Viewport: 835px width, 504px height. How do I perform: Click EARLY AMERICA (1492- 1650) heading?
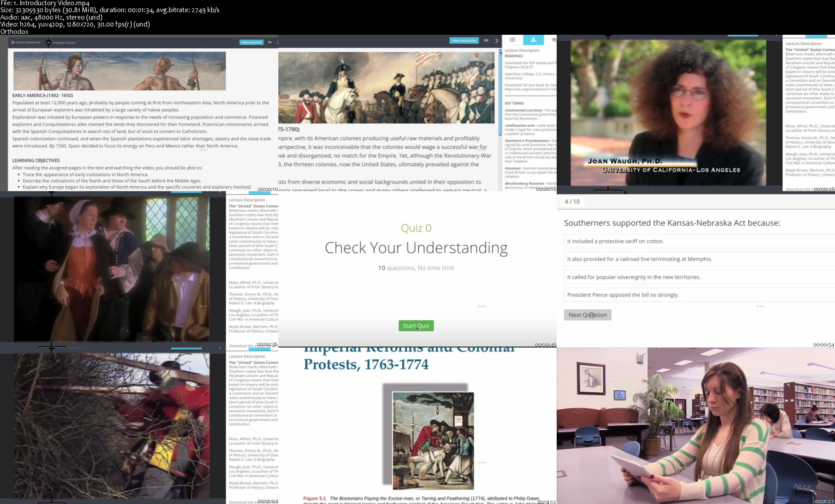(43, 95)
